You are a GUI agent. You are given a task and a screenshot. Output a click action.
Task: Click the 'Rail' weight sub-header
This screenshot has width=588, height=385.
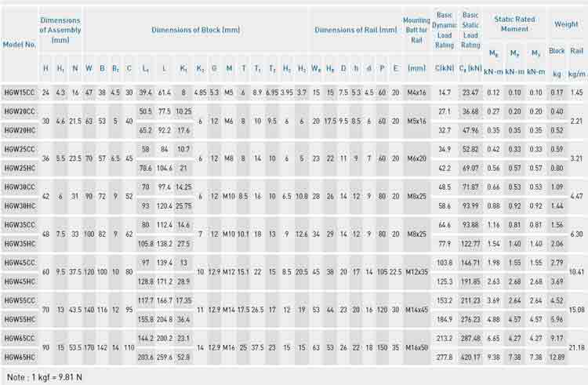tap(577, 51)
